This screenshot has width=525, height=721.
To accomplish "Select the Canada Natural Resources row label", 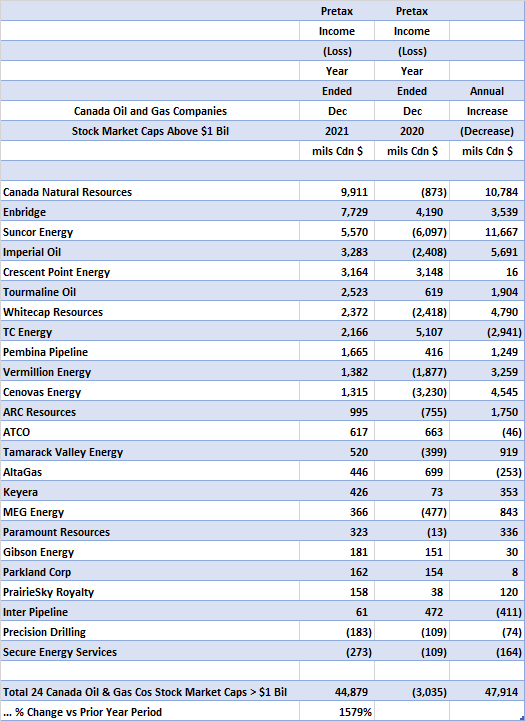I will pyautogui.click(x=68, y=192).
